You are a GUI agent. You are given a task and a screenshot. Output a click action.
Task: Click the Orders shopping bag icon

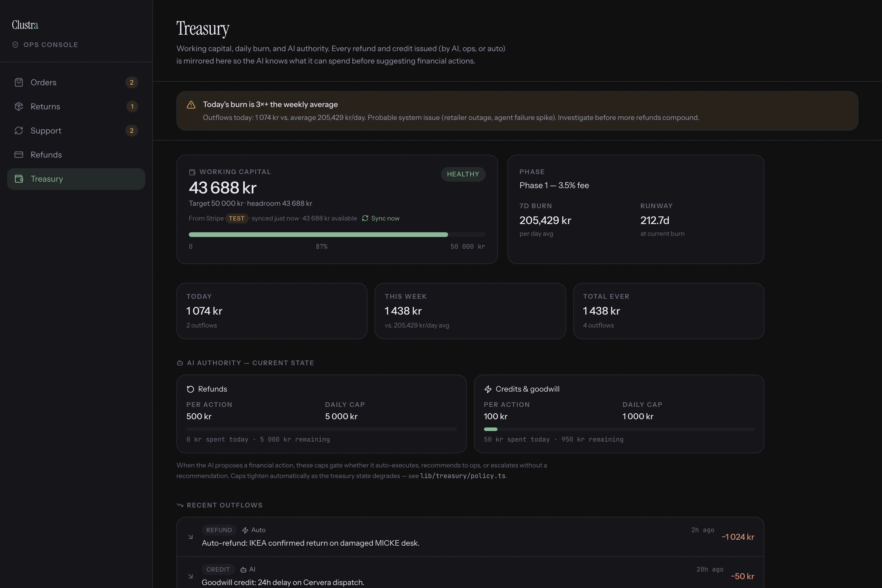pyautogui.click(x=19, y=83)
